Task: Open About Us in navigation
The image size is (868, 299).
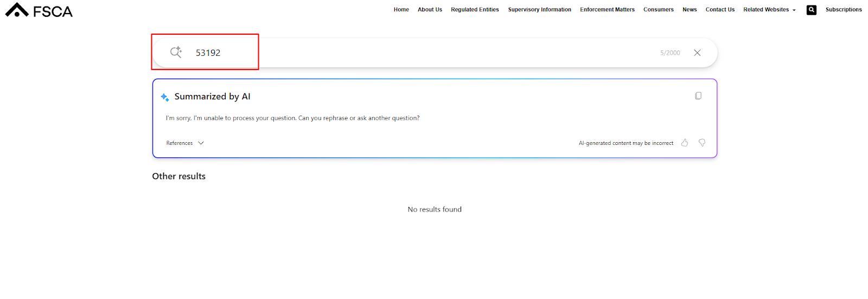Action: [430, 10]
